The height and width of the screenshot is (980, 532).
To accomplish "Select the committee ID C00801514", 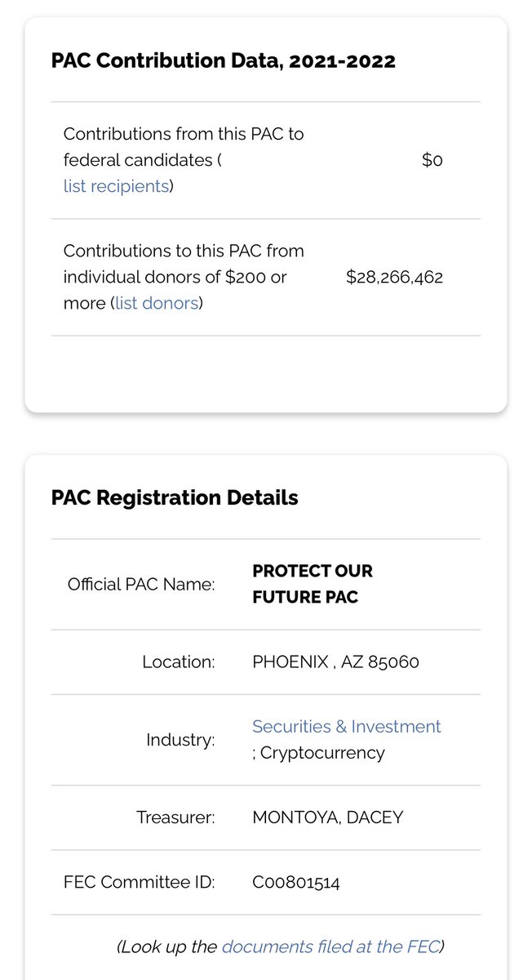I will tap(296, 882).
